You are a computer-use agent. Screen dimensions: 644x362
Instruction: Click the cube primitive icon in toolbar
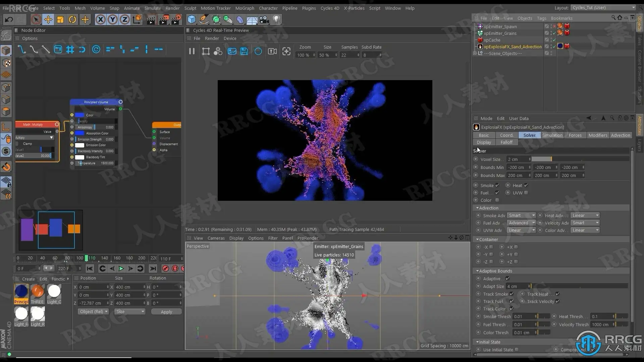[192, 19]
